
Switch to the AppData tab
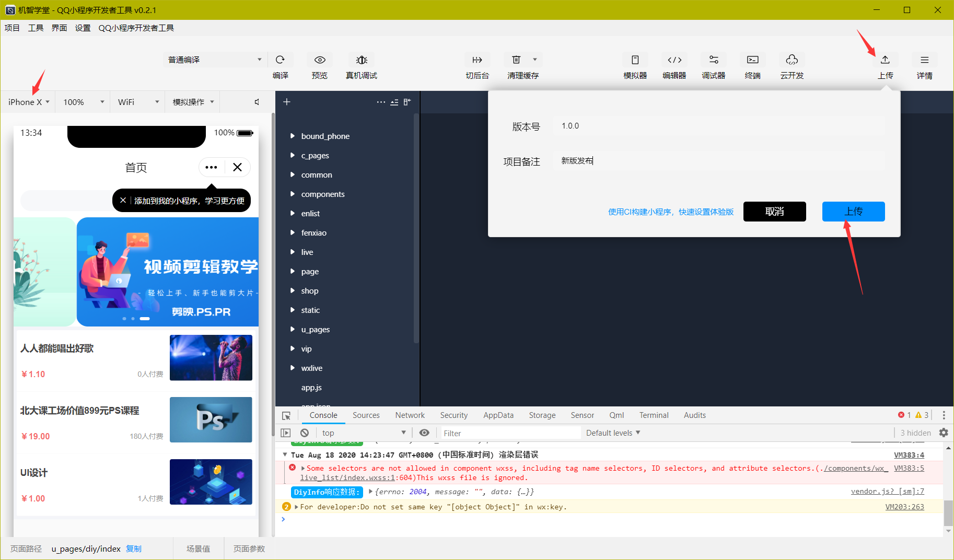click(x=498, y=415)
